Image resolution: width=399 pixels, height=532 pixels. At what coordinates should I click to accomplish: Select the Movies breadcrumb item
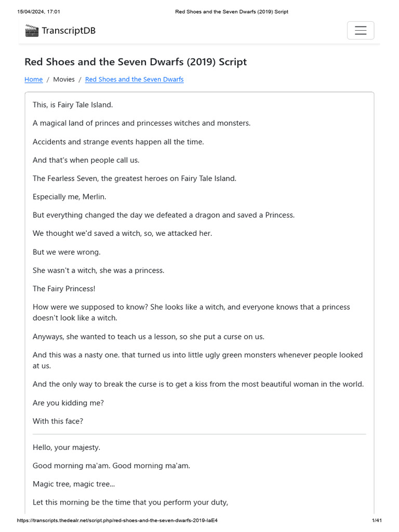[64, 79]
